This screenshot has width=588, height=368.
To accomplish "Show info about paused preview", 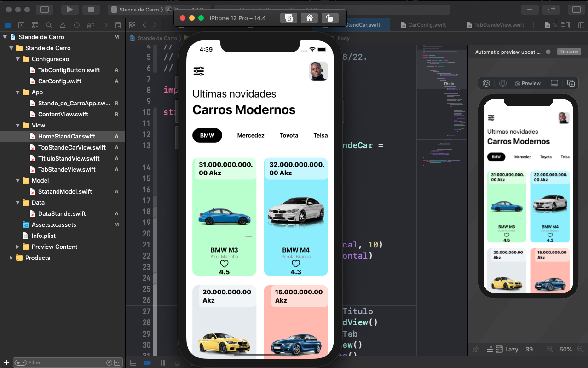I will [x=548, y=52].
